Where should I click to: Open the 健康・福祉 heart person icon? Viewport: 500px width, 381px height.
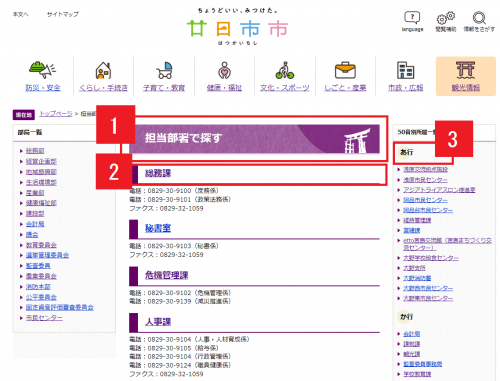tap(224, 70)
